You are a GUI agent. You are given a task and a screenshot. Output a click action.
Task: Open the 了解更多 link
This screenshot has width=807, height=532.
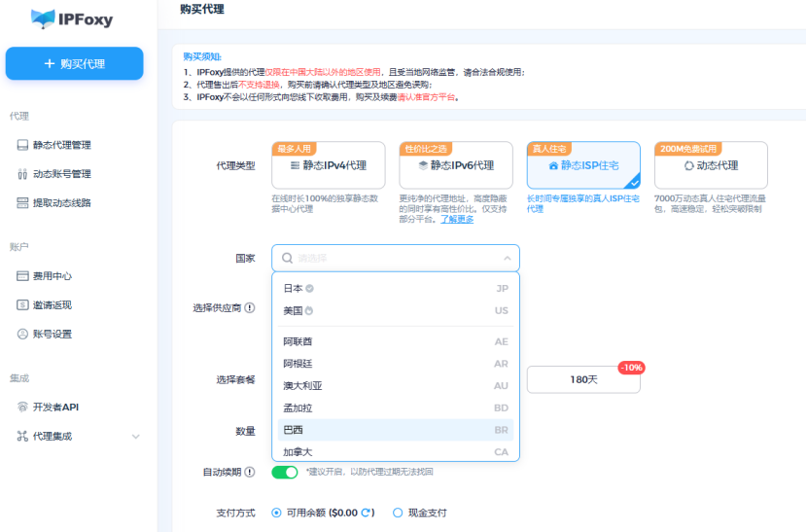coord(457,219)
